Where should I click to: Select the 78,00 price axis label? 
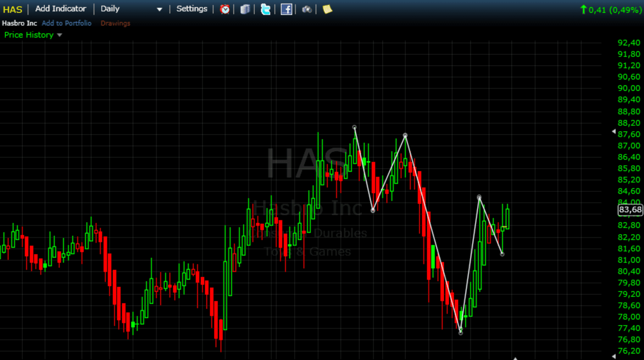[629, 317]
